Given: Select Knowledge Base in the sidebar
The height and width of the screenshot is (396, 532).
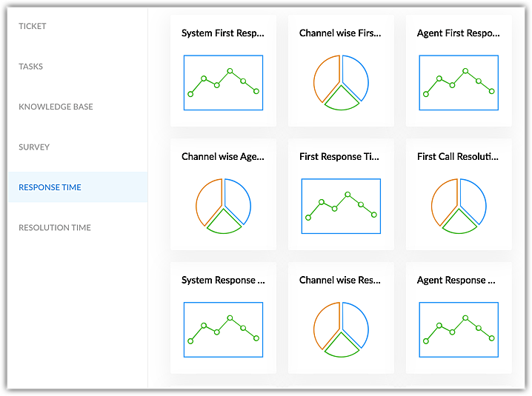Looking at the screenshot, I should point(56,107).
